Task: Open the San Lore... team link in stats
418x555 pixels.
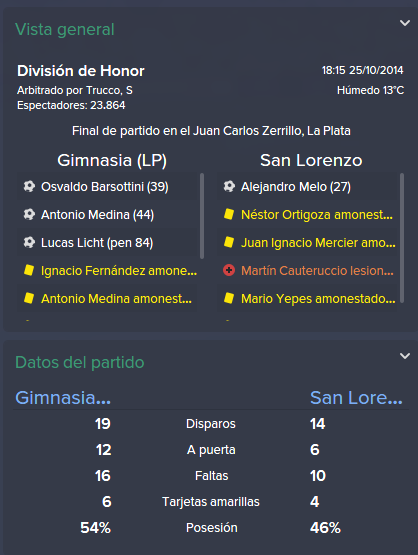Action: point(356,397)
